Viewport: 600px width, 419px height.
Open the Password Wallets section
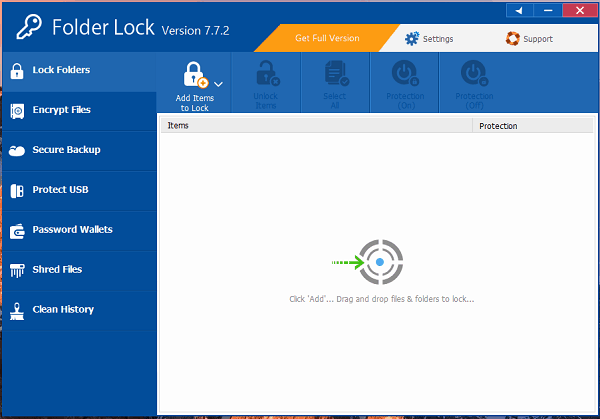[79, 230]
